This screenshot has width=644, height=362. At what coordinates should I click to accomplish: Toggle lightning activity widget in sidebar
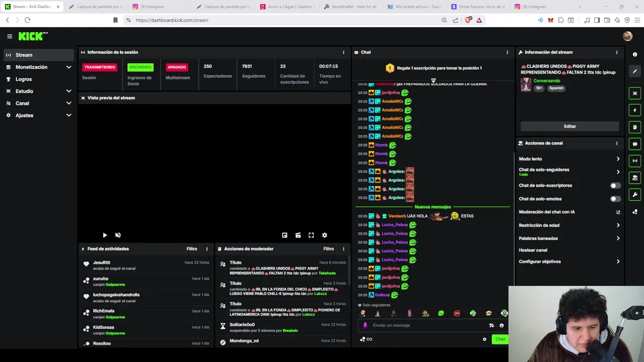tap(635, 110)
